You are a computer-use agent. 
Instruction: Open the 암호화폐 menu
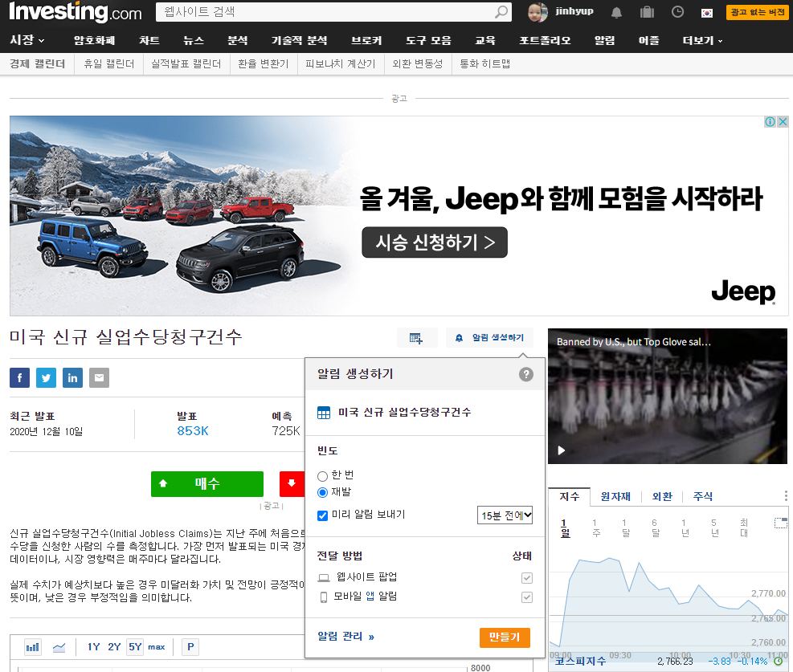[94, 40]
